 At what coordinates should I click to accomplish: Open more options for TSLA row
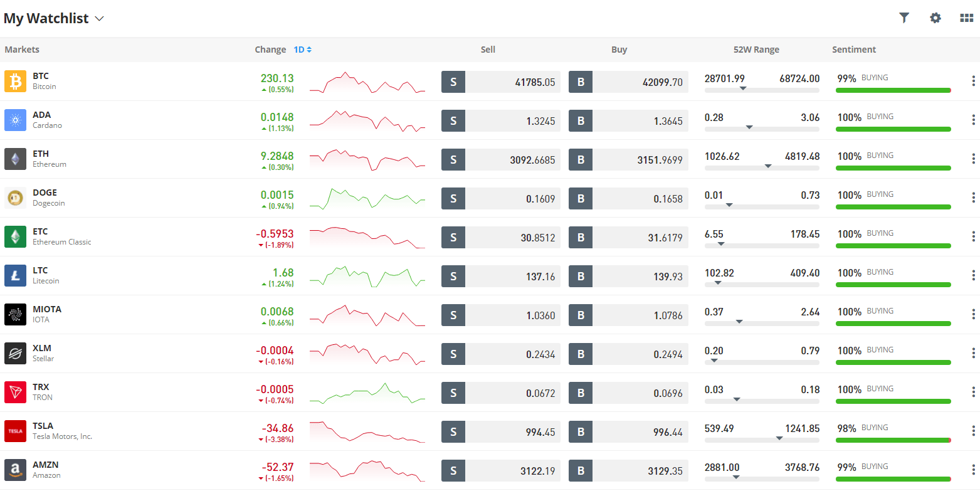(973, 431)
